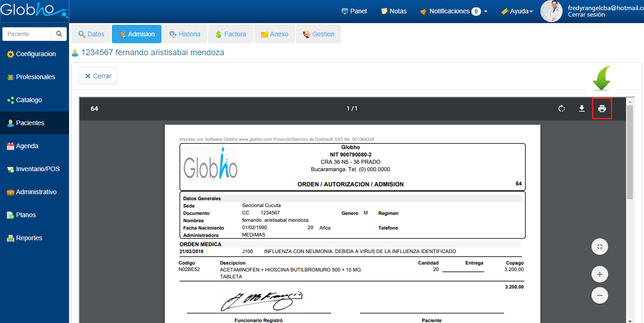The width and height of the screenshot is (644, 323).
Task: Fit PDF page to width
Action: [599, 247]
